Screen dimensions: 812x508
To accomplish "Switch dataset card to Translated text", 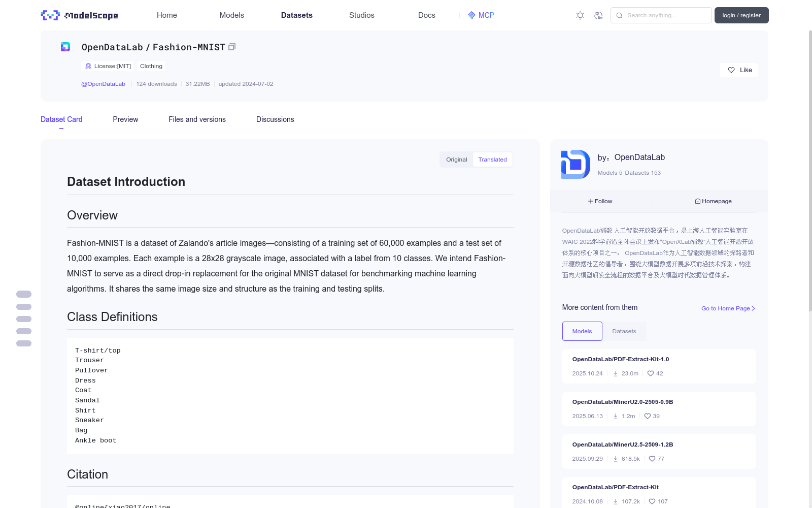I will coord(492,160).
